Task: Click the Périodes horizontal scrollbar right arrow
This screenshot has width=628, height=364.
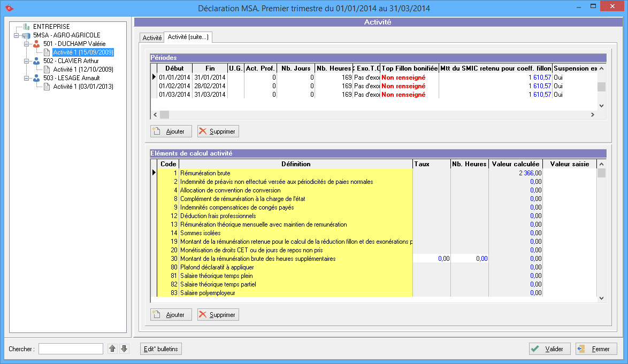Action: point(592,115)
